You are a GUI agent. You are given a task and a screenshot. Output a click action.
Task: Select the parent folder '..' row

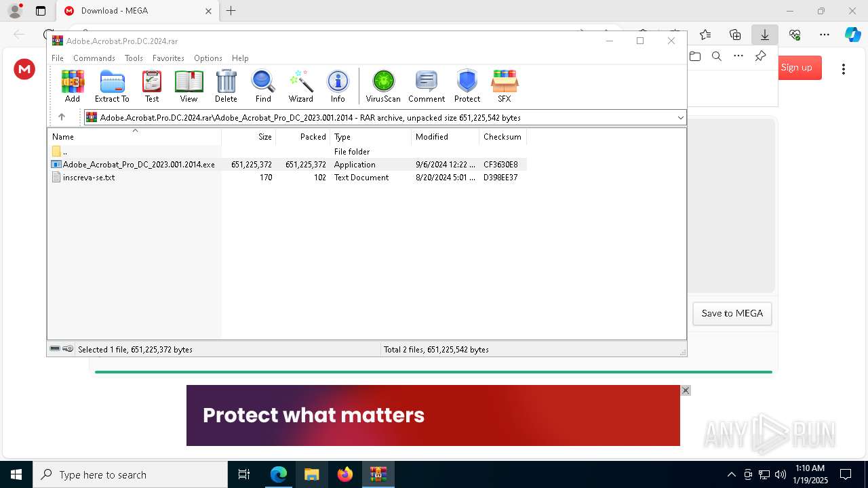pos(288,152)
